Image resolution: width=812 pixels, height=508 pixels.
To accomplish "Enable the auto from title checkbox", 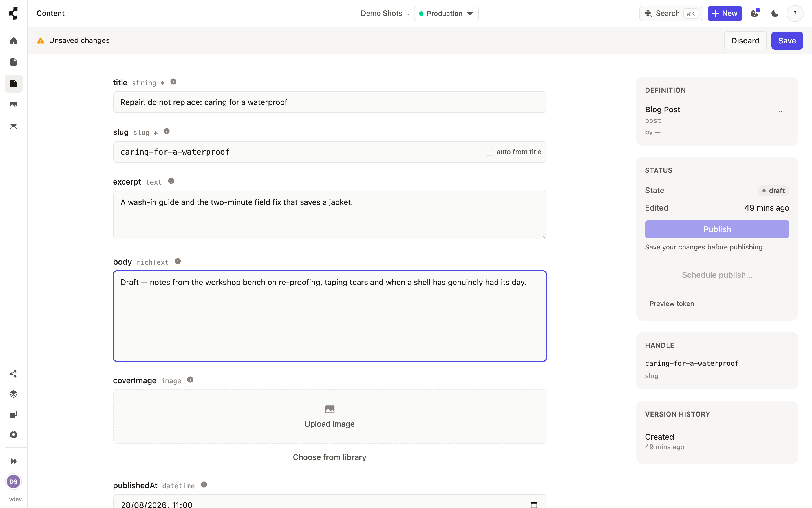I will [x=489, y=152].
